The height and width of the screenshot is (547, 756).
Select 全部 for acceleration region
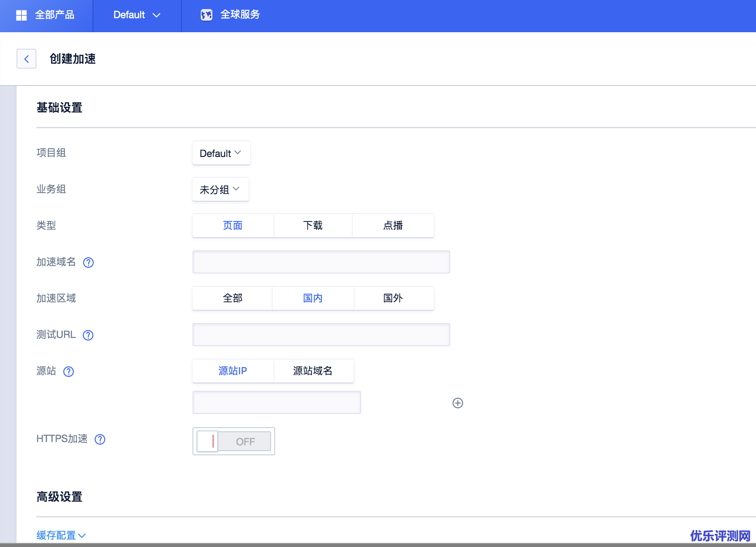(x=232, y=298)
